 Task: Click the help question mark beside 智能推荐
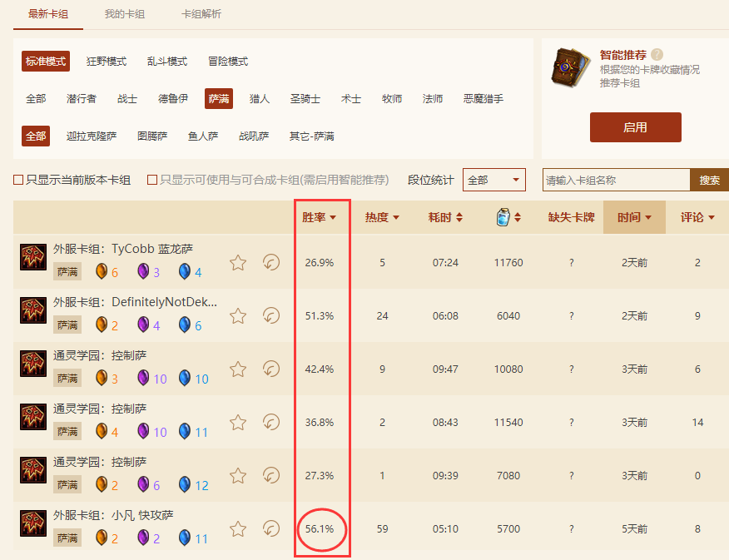click(x=657, y=55)
